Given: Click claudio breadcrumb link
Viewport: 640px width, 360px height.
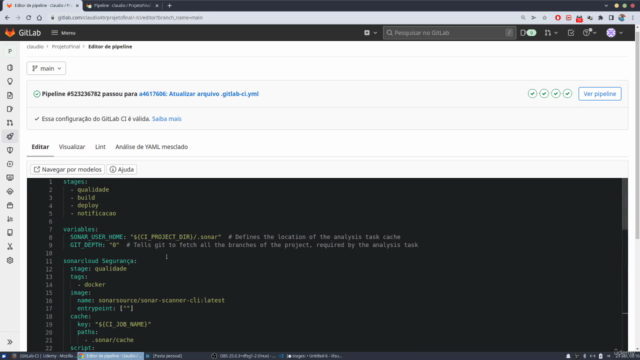Looking at the screenshot, I should pyautogui.click(x=35, y=47).
